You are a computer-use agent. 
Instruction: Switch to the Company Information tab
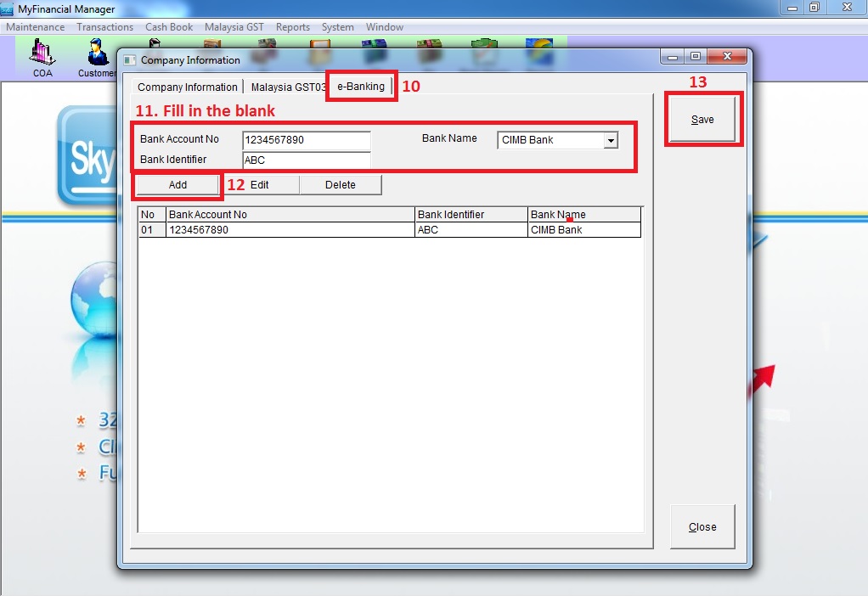[187, 87]
